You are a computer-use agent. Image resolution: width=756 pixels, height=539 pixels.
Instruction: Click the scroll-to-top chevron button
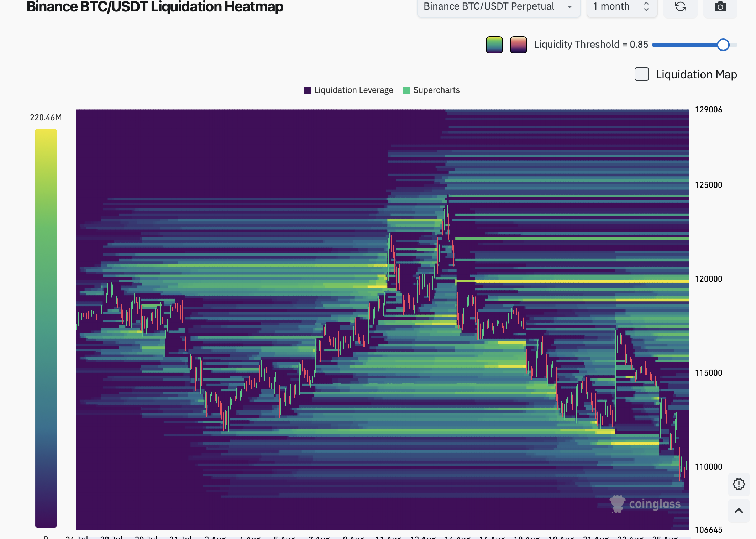point(739,511)
